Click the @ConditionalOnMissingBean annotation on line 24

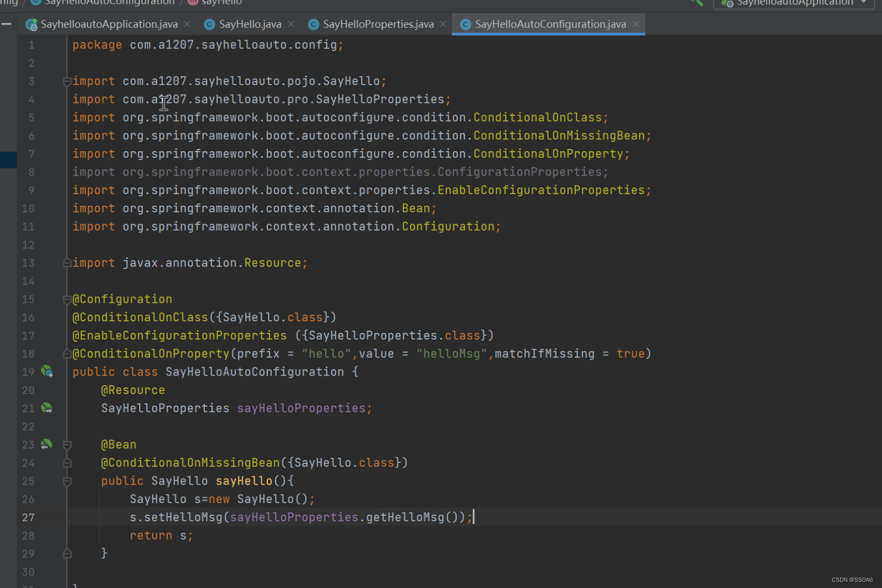(190, 463)
